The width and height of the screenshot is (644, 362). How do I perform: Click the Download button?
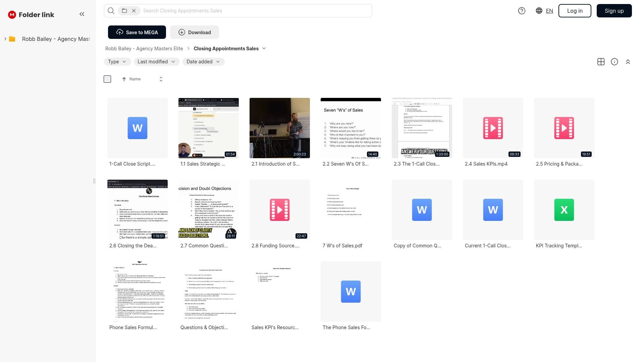coord(195,32)
